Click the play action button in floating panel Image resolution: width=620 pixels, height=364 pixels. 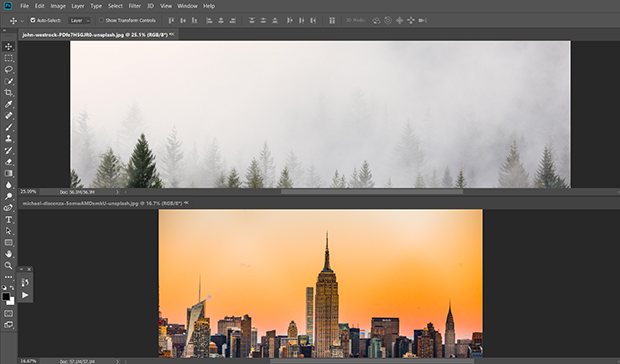[x=25, y=295]
